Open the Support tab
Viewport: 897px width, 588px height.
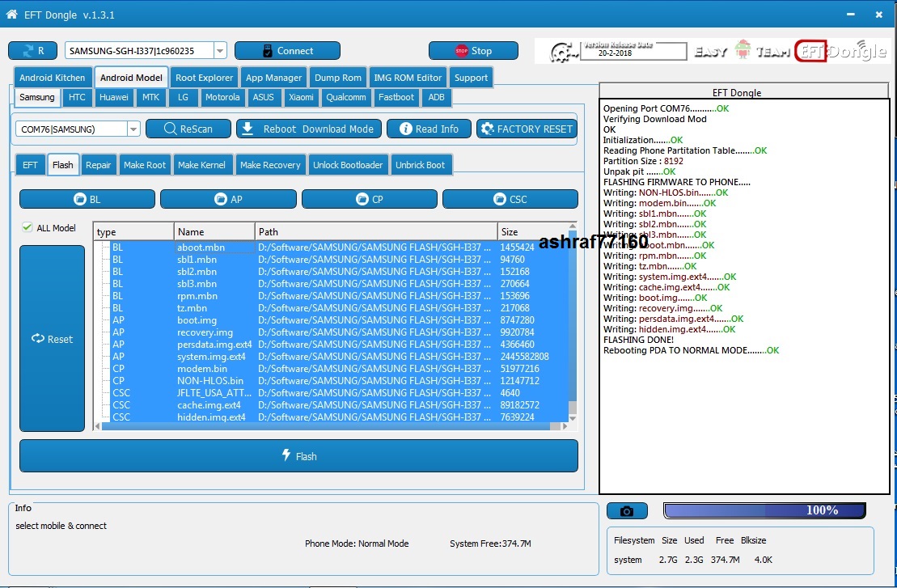click(x=471, y=77)
